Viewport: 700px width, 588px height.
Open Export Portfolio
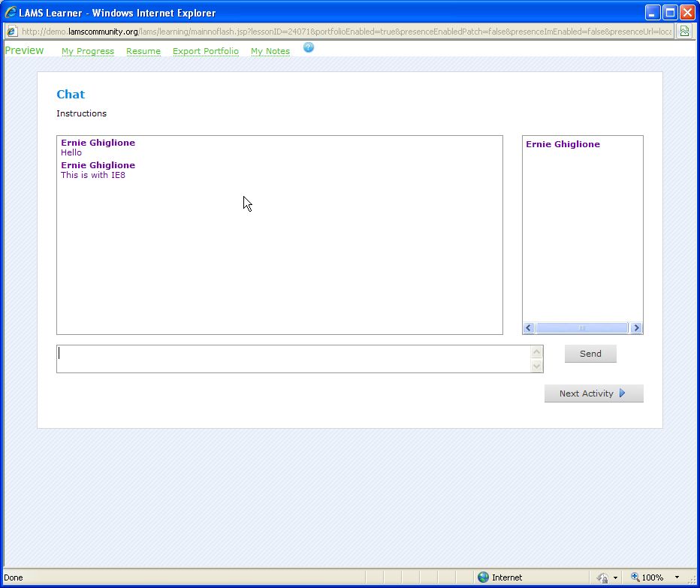tap(206, 51)
